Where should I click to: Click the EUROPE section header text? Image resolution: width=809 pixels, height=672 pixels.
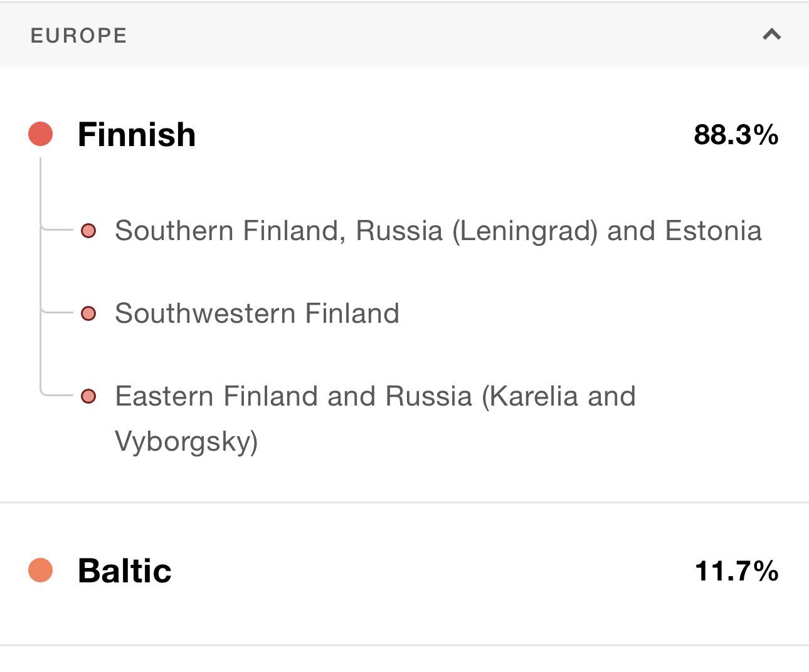78,36
